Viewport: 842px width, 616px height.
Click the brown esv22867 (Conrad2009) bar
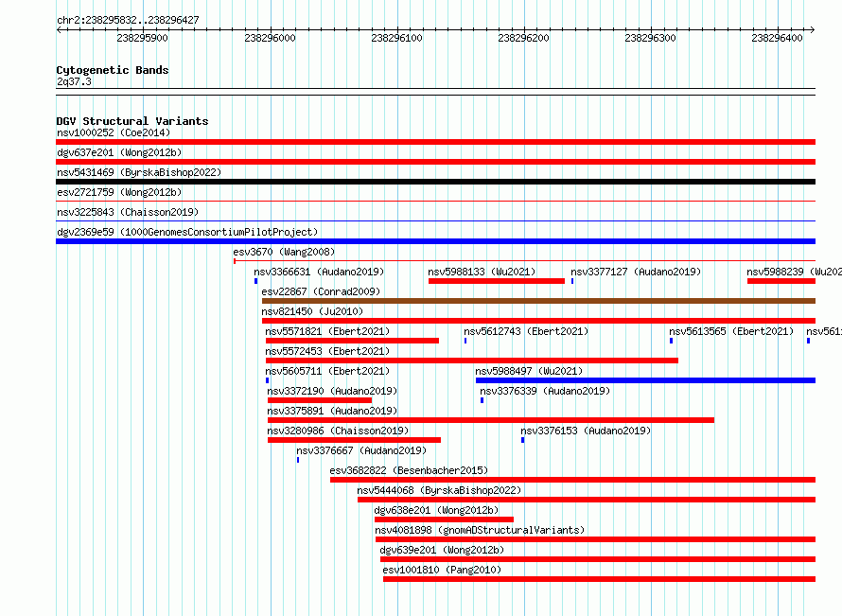pyautogui.click(x=538, y=301)
